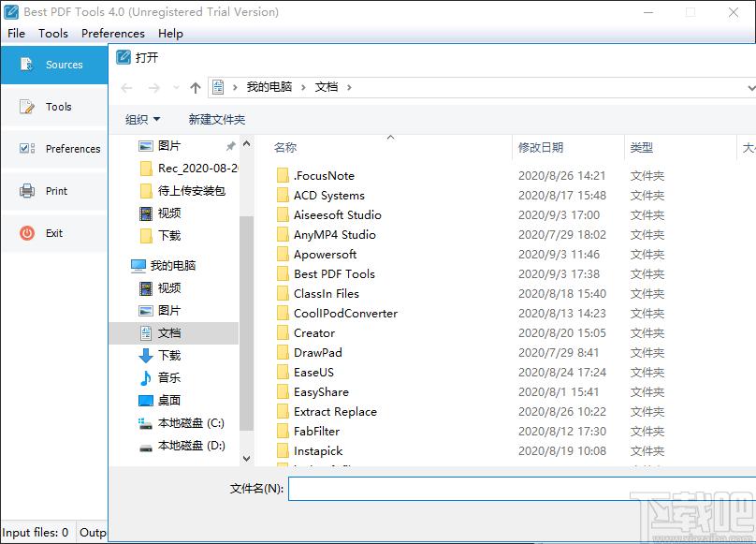Select the EaseUS folder name
756x544 pixels.
(313, 372)
